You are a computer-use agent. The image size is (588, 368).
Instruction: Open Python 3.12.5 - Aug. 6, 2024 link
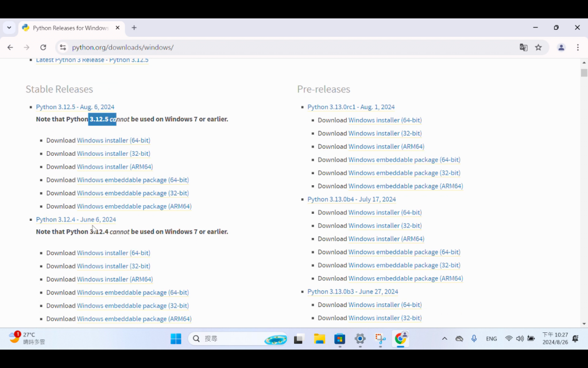click(x=75, y=107)
